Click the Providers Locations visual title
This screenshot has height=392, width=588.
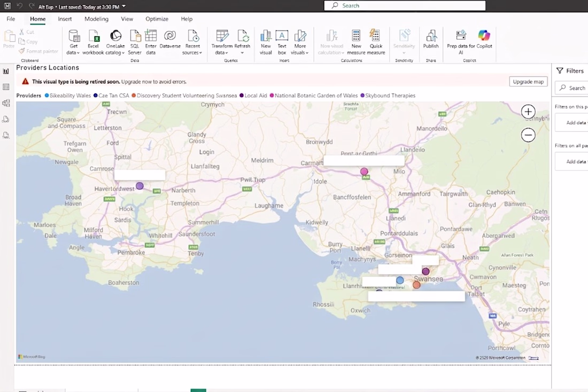[48, 67]
